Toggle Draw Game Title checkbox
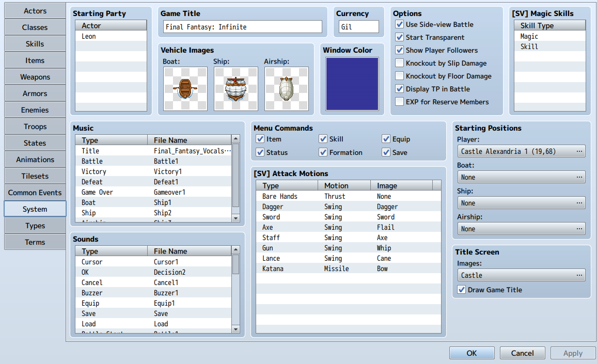Screen dimensions: 597x364 (x=462, y=290)
